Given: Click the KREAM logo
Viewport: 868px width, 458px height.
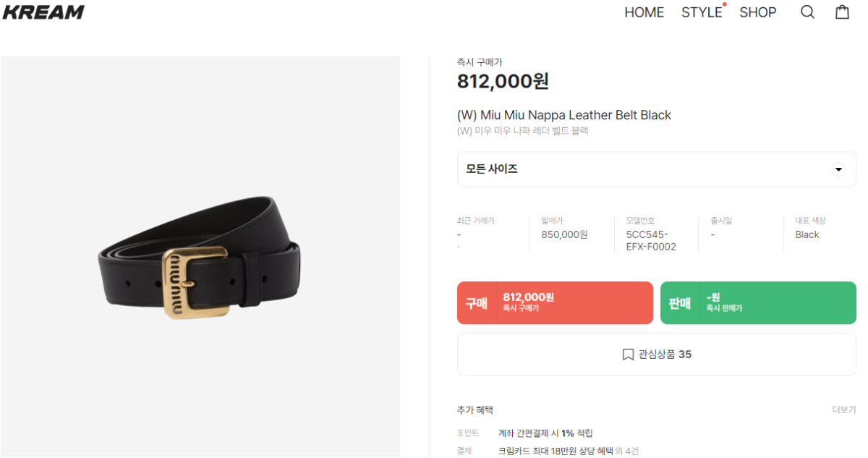Looking at the screenshot, I should pyautogui.click(x=43, y=12).
